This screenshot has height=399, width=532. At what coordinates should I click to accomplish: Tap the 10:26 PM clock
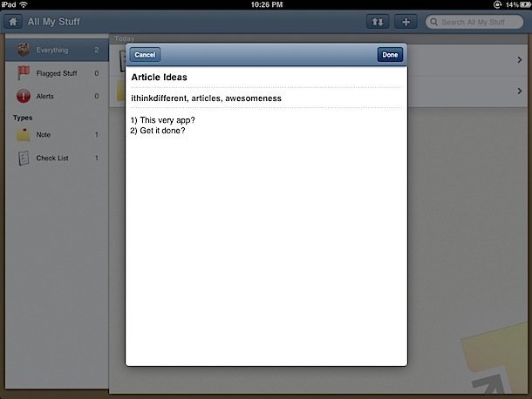(265, 5)
